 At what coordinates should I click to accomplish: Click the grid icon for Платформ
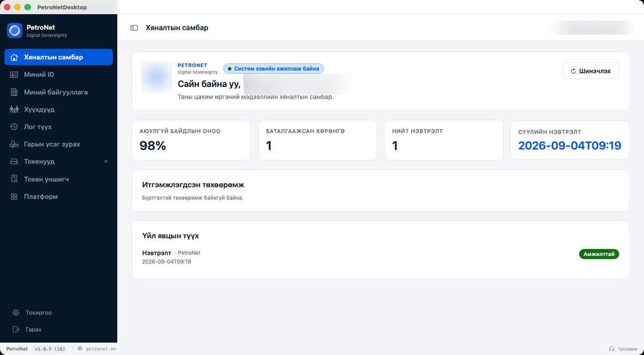coord(15,197)
